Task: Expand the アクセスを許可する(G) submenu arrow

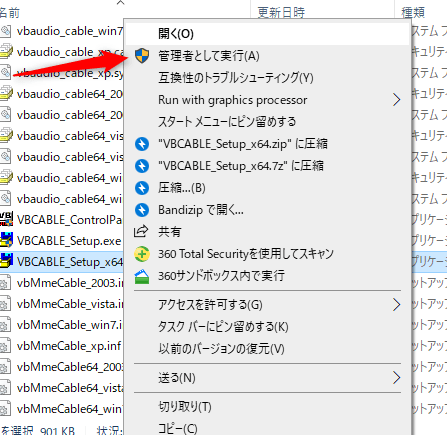Action: (x=396, y=304)
